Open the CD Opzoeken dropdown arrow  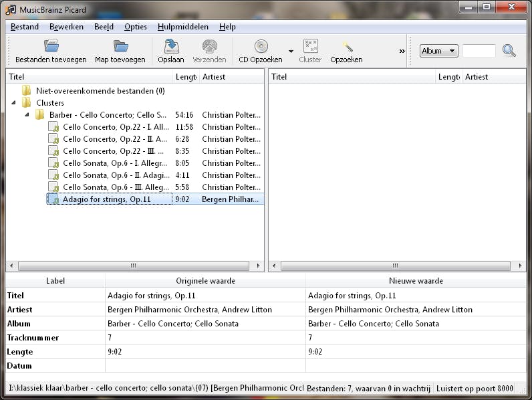[291, 52]
